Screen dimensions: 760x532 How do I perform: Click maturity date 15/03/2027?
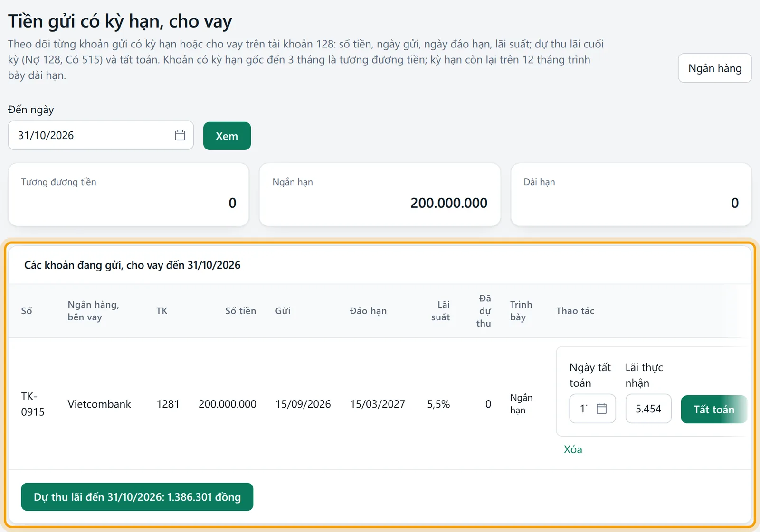tap(378, 404)
